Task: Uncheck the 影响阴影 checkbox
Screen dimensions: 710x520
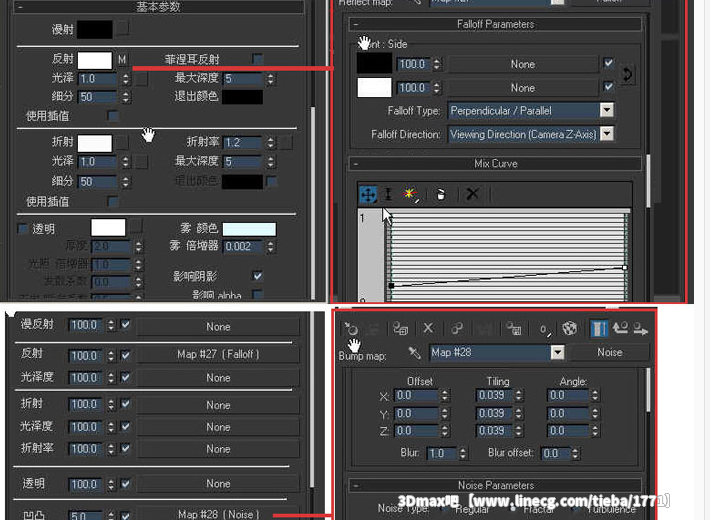Action: coord(258,275)
